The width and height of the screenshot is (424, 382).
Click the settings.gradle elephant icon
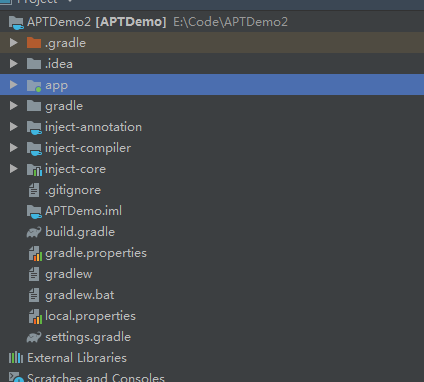(34, 337)
